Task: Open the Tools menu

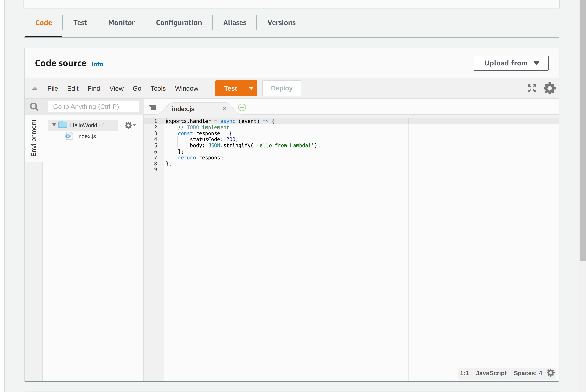Action: [158, 88]
